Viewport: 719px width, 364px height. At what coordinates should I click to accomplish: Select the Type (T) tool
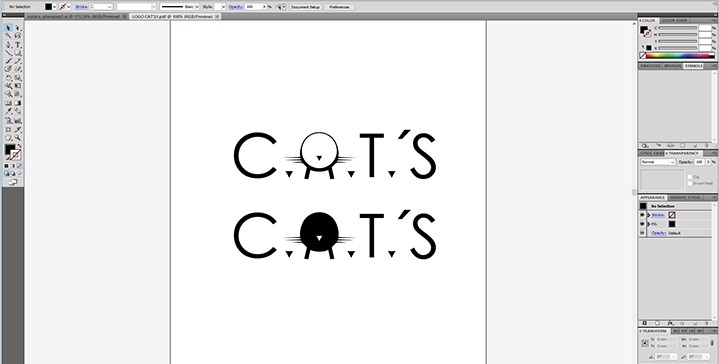tap(18, 45)
